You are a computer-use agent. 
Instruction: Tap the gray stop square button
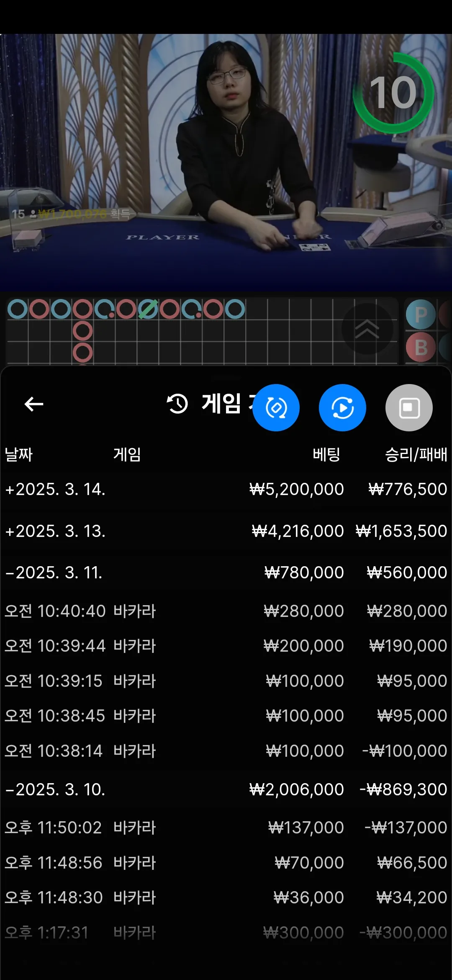409,407
